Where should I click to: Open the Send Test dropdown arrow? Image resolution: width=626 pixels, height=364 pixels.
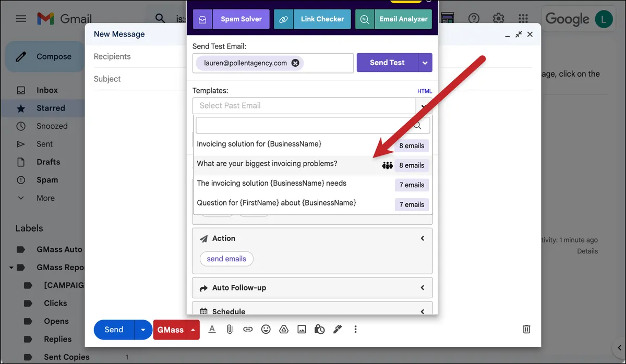pos(425,63)
